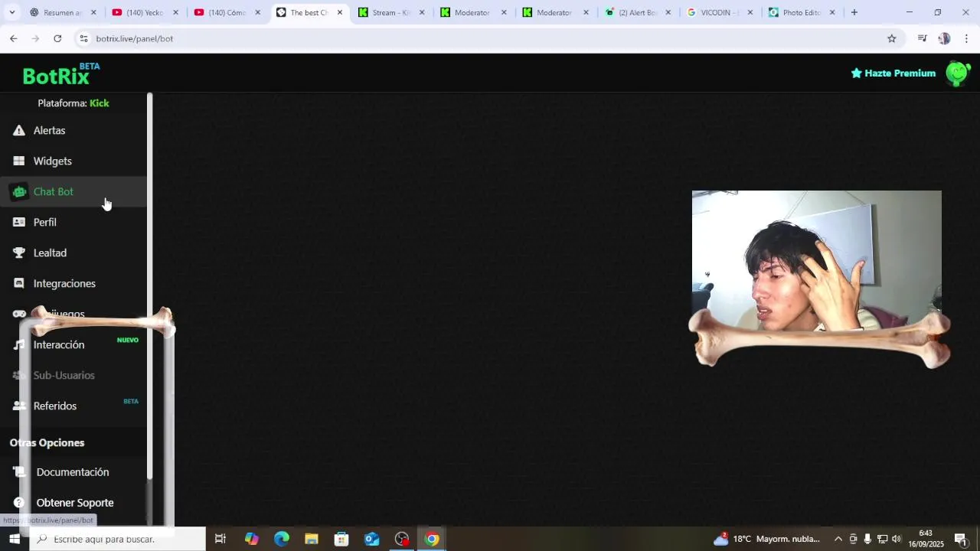Viewport: 980px width, 551px height.
Task: Click the Hazte Premium star icon
Action: [x=856, y=73]
